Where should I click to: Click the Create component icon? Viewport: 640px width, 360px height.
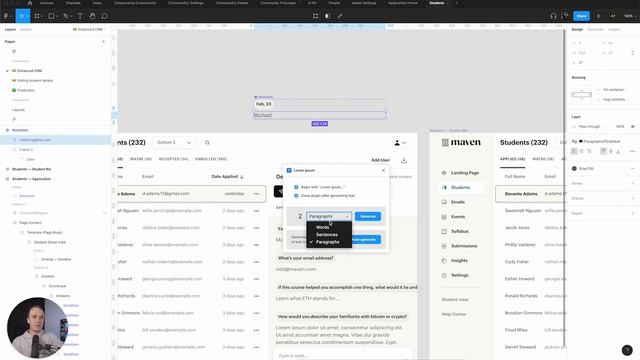click(x=316, y=16)
